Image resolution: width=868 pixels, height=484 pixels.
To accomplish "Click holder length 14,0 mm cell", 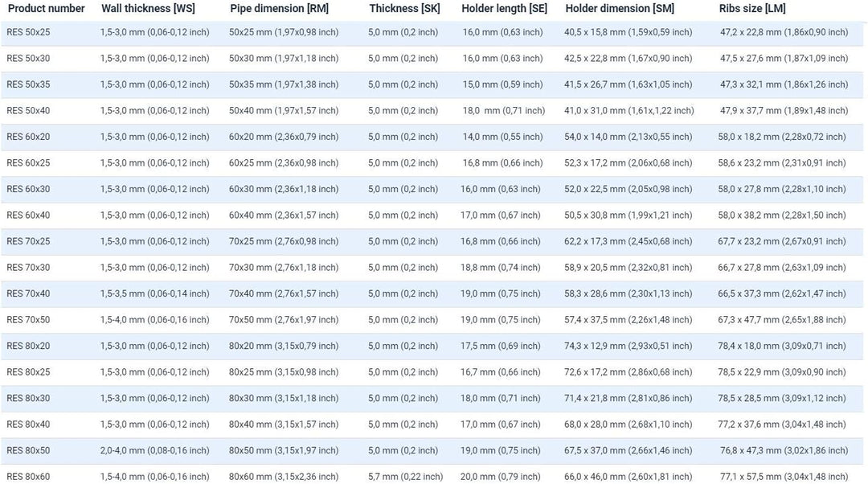I will coord(502,136).
